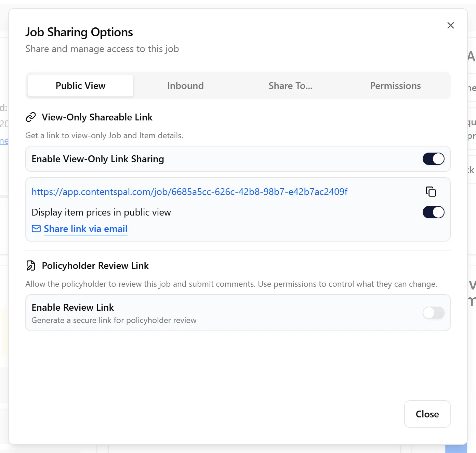Switch to the Public View tab
Screen dimensions: 476x453
pyautogui.click(x=81, y=86)
